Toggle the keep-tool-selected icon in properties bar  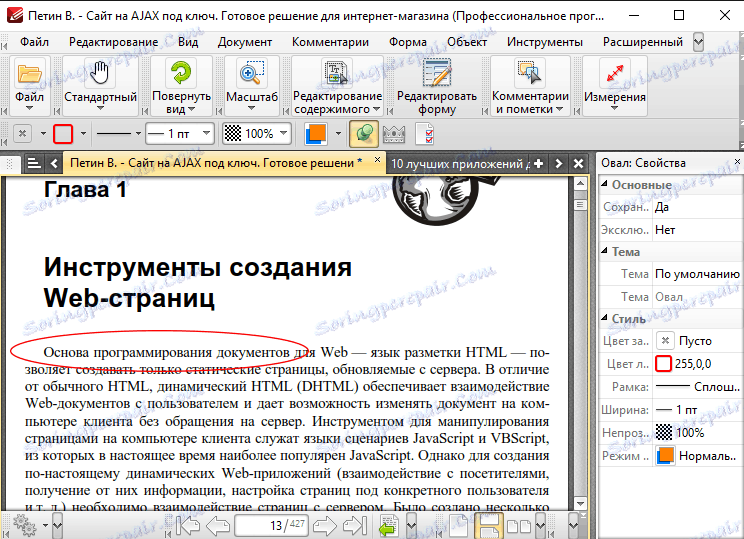[364, 133]
